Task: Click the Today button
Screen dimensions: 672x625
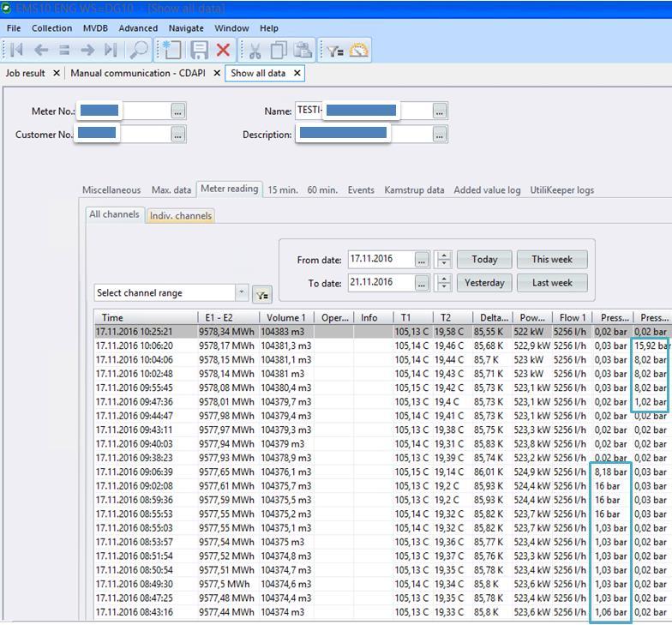Action: [484, 259]
